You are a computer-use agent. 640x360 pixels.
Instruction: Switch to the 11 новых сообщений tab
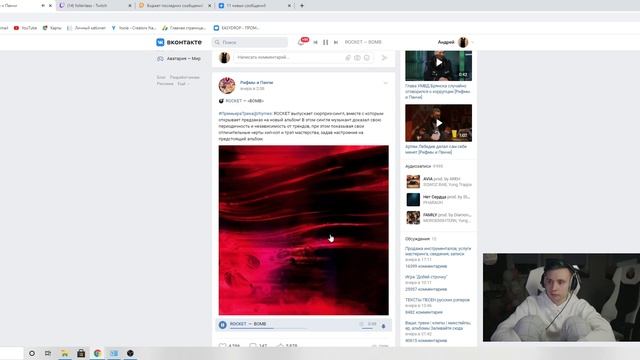(254, 6)
